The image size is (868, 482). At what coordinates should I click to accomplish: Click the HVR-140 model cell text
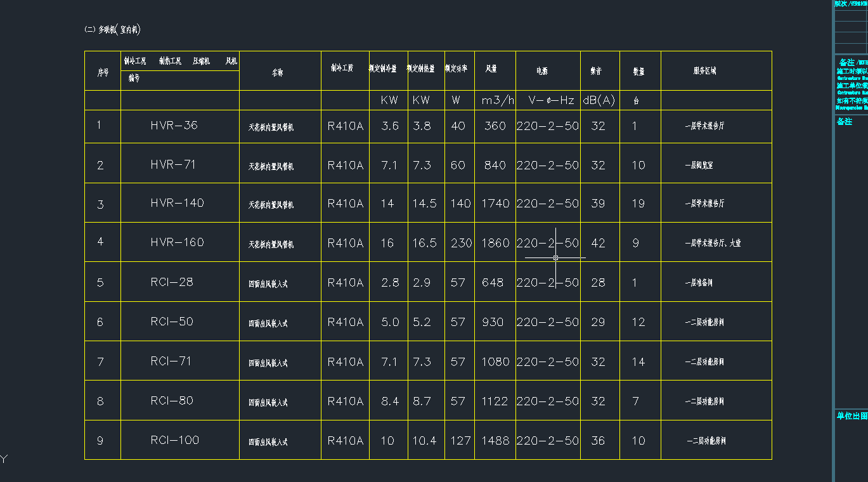click(x=177, y=203)
